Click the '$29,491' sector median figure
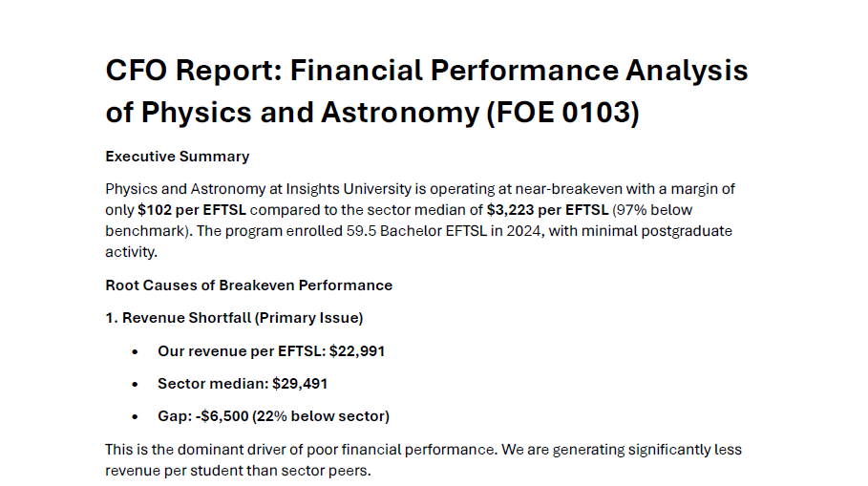Screen dimensions: 868x486 point(300,384)
